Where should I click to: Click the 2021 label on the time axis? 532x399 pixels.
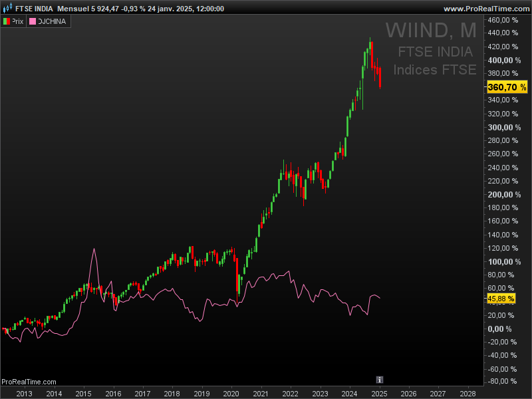(x=261, y=394)
